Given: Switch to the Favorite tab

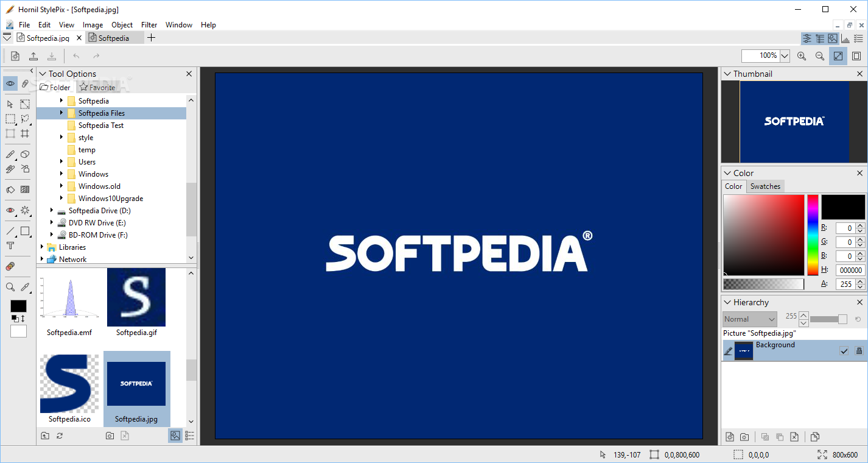Looking at the screenshot, I should coord(97,88).
